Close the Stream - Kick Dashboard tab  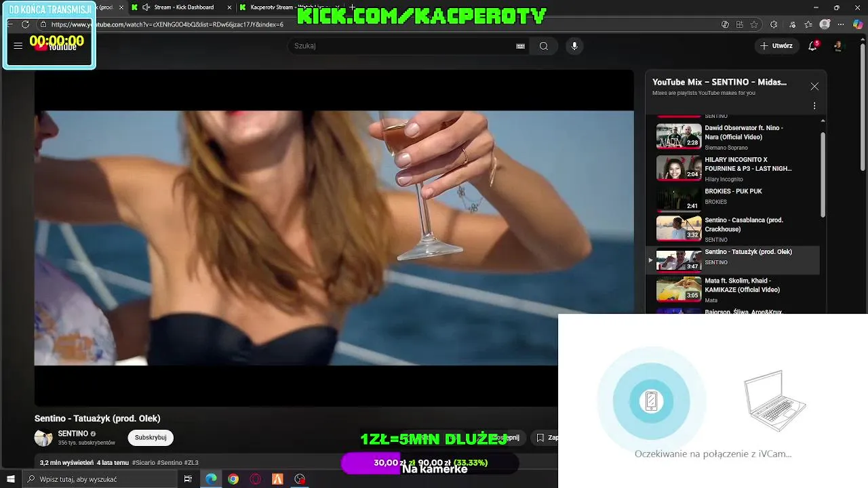229,7
